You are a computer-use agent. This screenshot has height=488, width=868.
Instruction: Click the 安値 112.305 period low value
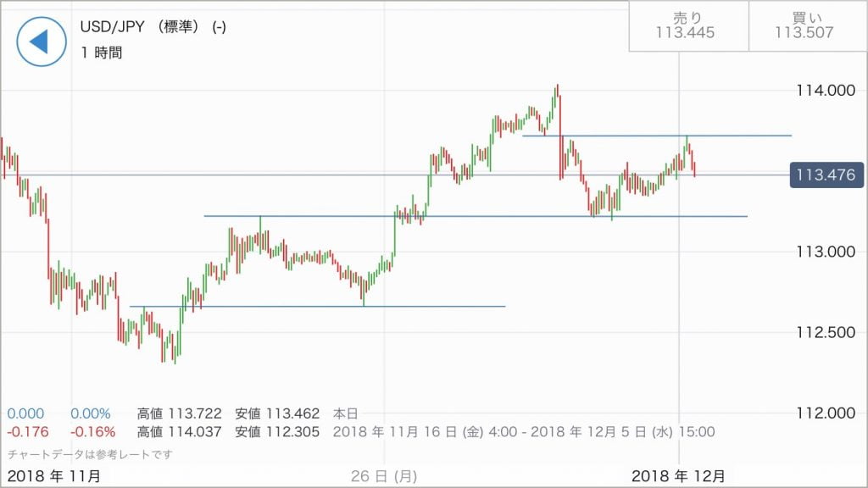277,432
